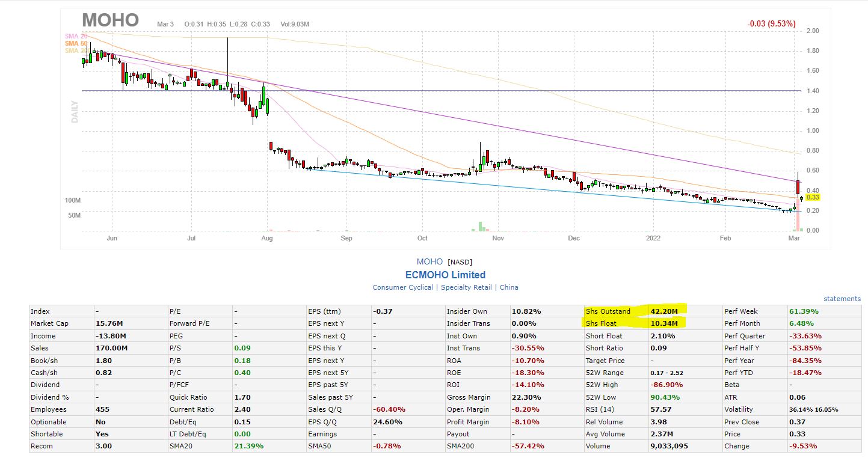Click the -9.53% Change value
This screenshot has width=868, height=461.
point(803,446)
